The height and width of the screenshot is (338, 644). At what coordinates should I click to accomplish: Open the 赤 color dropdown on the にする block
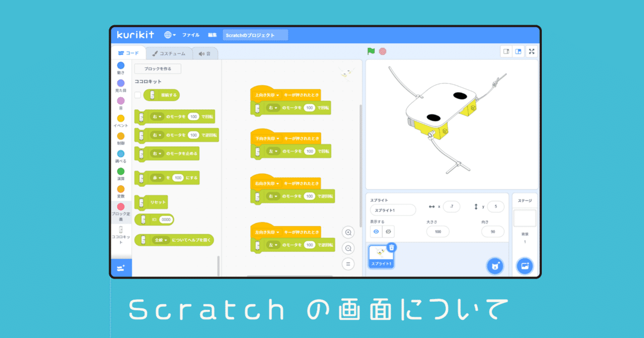coord(158,178)
